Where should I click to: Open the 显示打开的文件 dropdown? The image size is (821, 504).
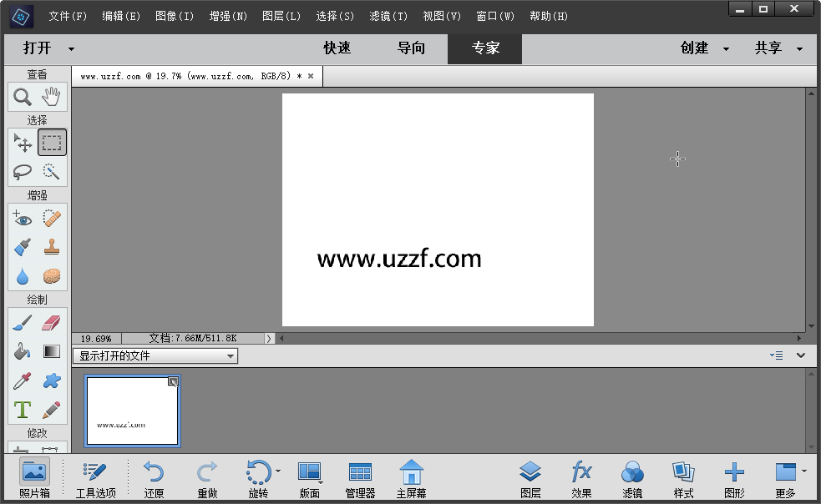coord(155,356)
